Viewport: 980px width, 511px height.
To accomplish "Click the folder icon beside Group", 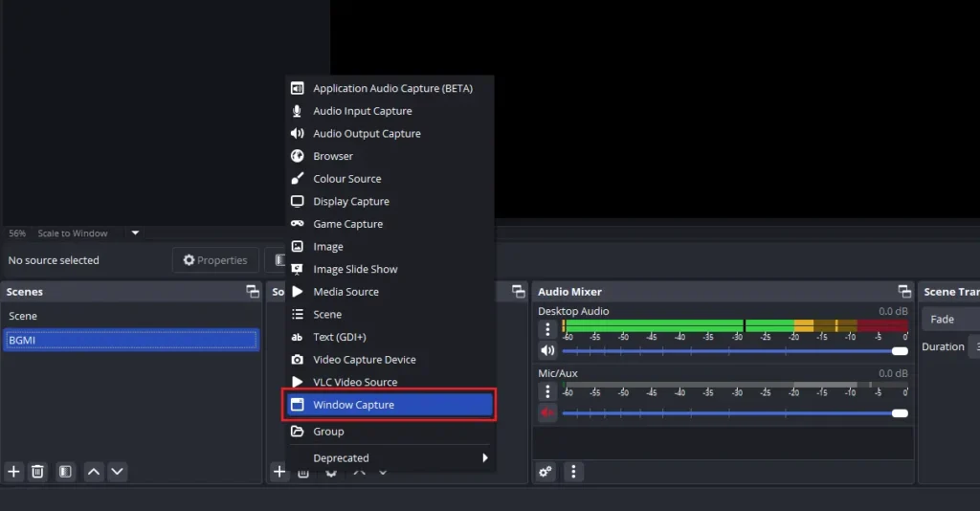I will tap(297, 431).
